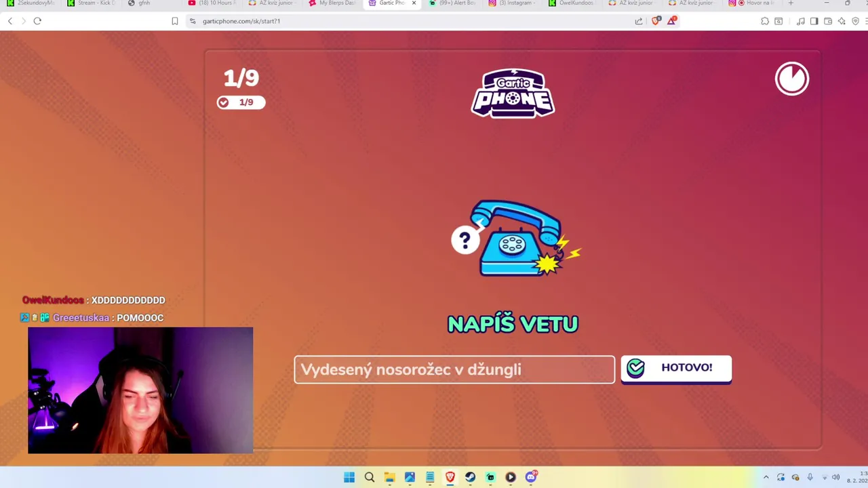Focus the sentence input field

click(x=454, y=369)
